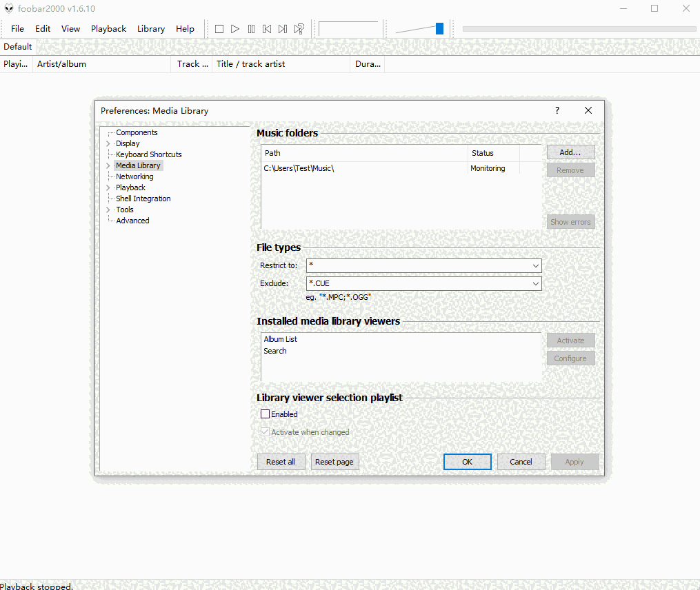The height and width of the screenshot is (590, 700).
Task: Select the Previous track icon
Action: point(267,28)
